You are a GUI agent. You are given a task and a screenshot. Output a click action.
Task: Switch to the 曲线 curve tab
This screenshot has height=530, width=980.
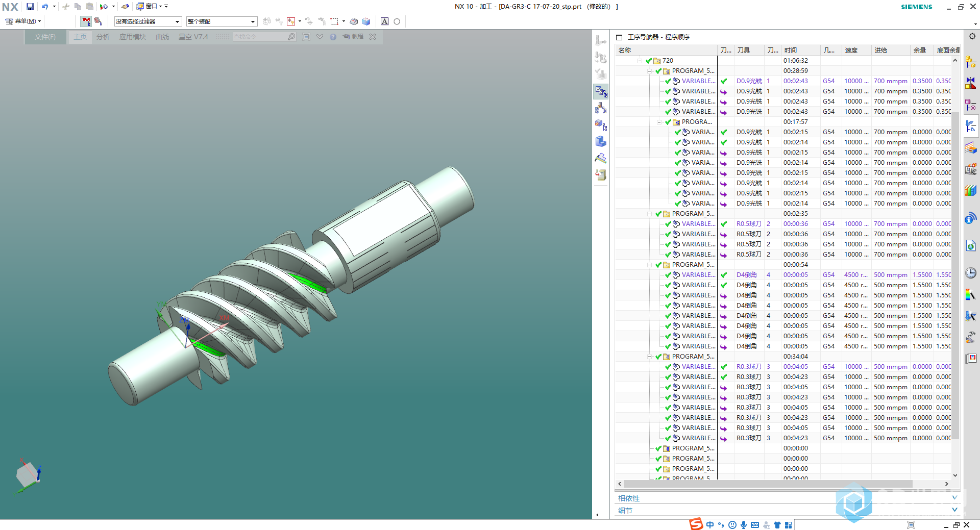tap(162, 37)
